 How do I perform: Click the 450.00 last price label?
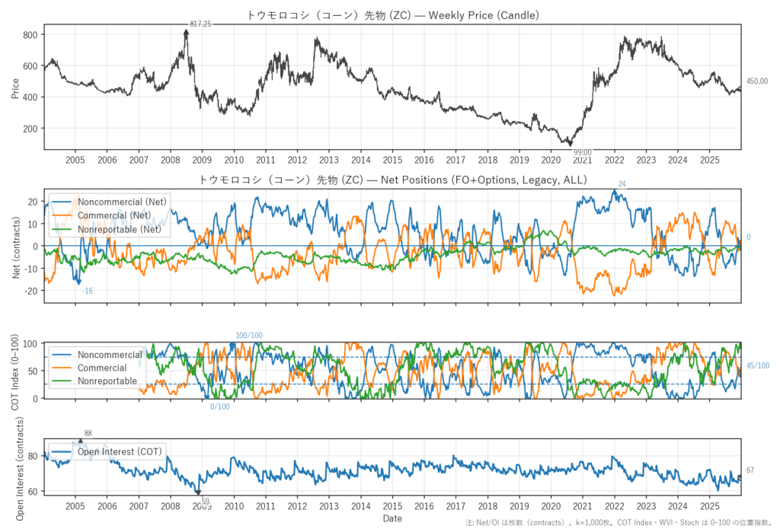point(757,81)
